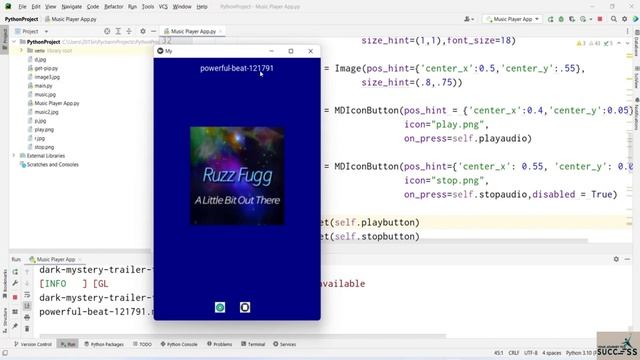This screenshot has width=640, height=360.
Task: Click Select Opened File target icon in Project panel
Action: click(x=107, y=31)
